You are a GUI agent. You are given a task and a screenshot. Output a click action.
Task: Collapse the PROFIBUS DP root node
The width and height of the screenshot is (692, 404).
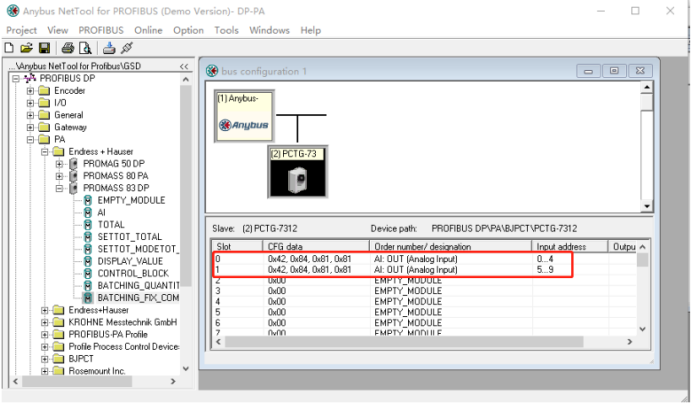click(16, 79)
